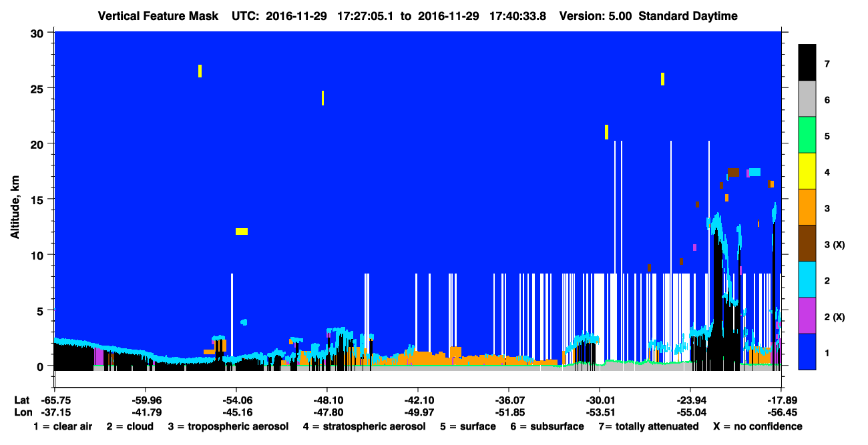The image size is (868, 445).
Task: Click the latitude value -42.10
Action: pos(417,400)
